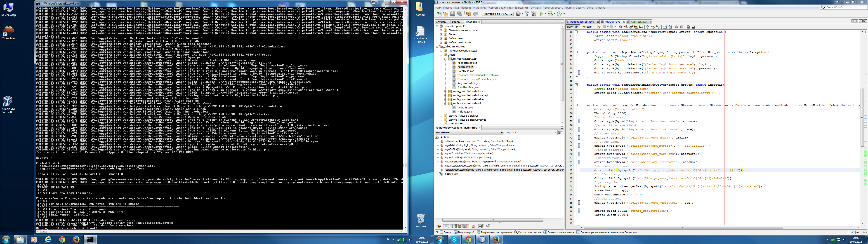Image resolution: width=868 pixels, height=244 pixels.
Task: Toggle alphabetical sort in Navigator
Action: [x=481, y=226]
